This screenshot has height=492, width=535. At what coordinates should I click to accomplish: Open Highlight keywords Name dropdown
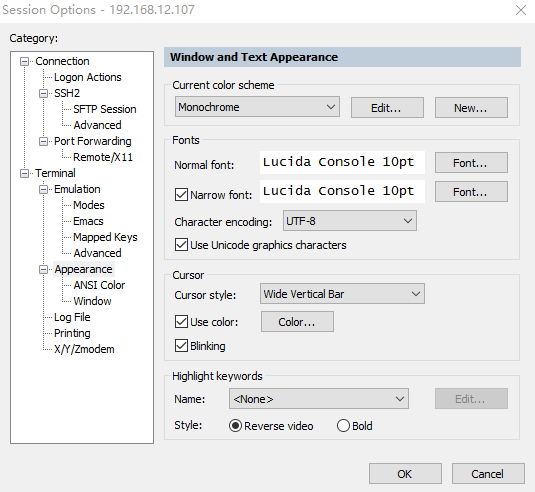(319, 399)
